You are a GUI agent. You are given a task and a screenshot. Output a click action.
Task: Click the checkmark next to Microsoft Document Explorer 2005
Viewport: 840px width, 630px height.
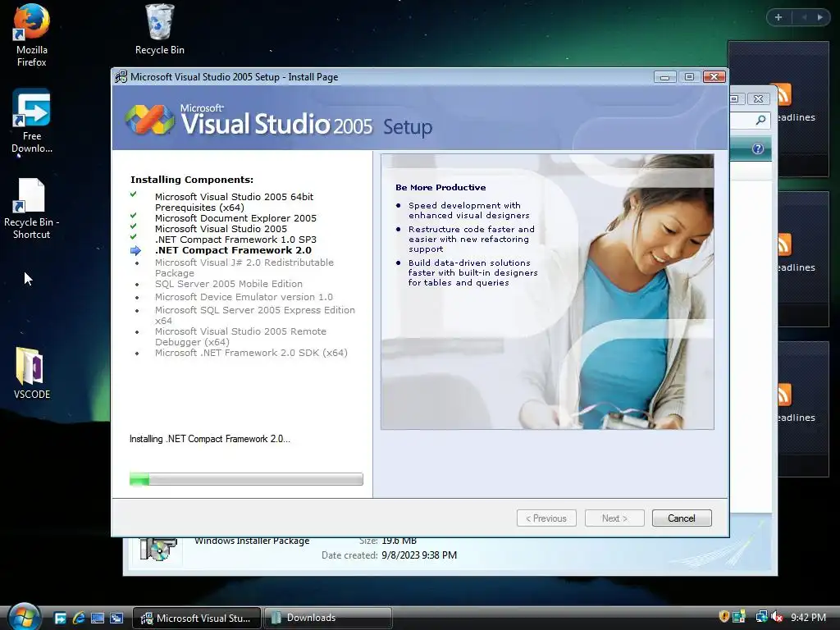click(x=134, y=216)
